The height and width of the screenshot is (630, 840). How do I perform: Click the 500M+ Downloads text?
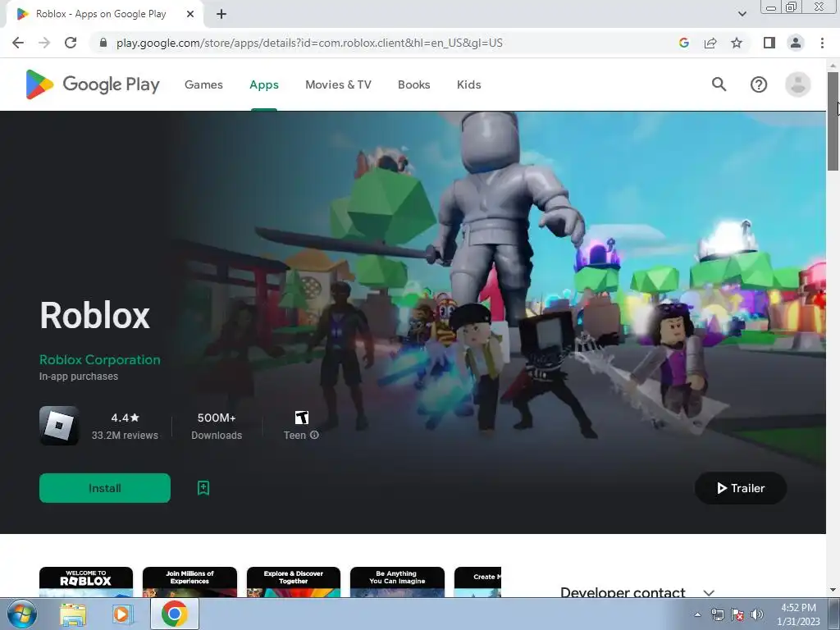tap(217, 426)
